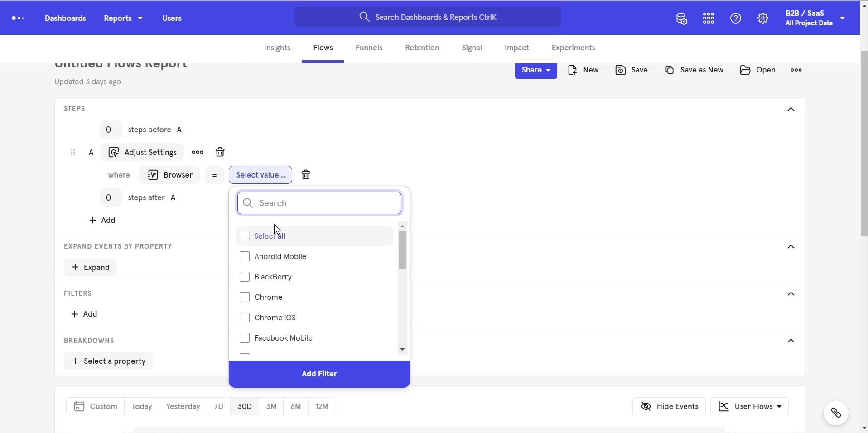Switch to the Retention tab
The image size is (868, 433).
point(421,48)
